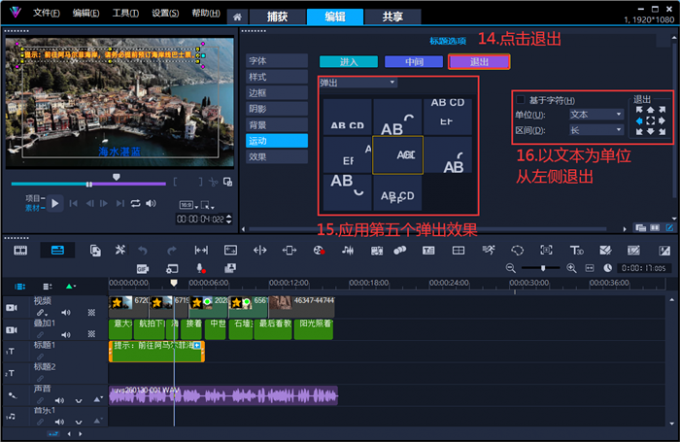Screen dimensions: 680x442
Task: Open the unit dropdown showing text
Action: click(x=596, y=115)
